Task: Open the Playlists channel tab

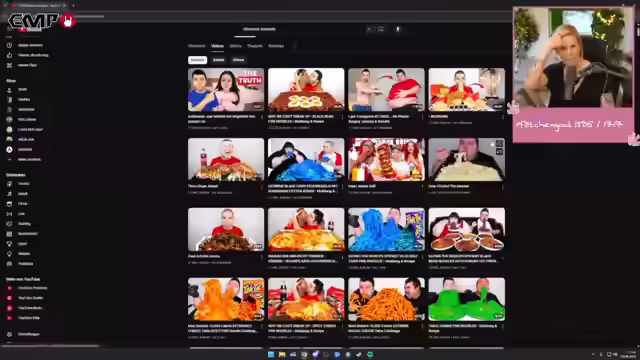Action: [x=255, y=46]
